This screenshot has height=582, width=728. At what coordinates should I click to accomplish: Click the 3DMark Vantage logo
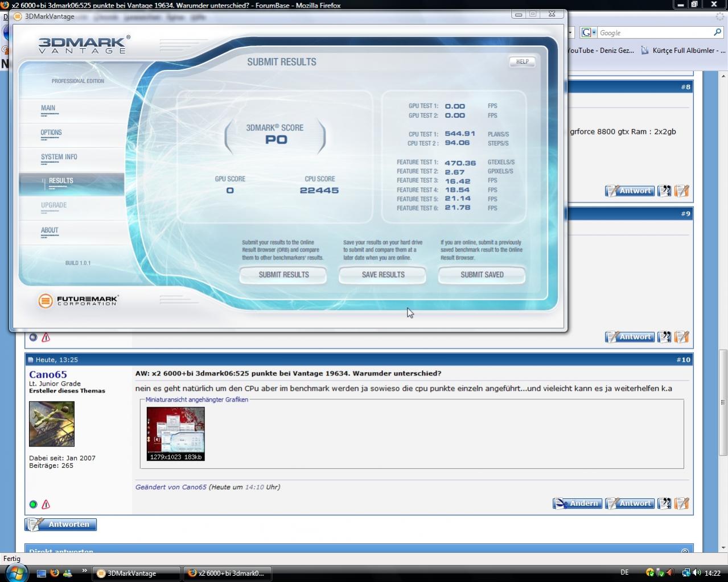point(84,45)
